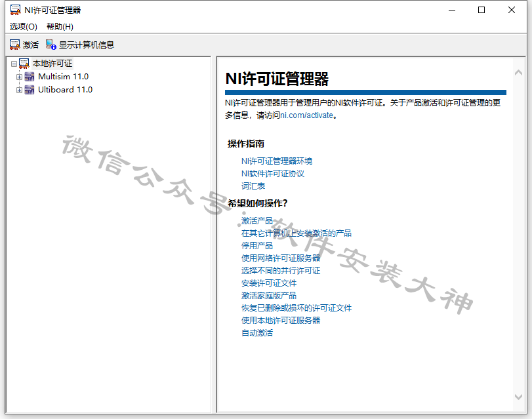The width and height of the screenshot is (532, 419).
Task: Open the 自动激活 link
Action: (x=257, y=333)
